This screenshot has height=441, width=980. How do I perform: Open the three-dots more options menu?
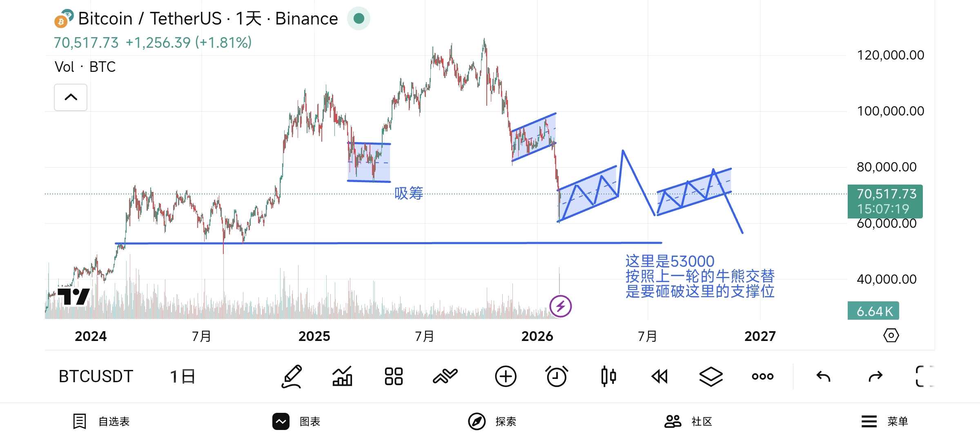click(762, 376)
